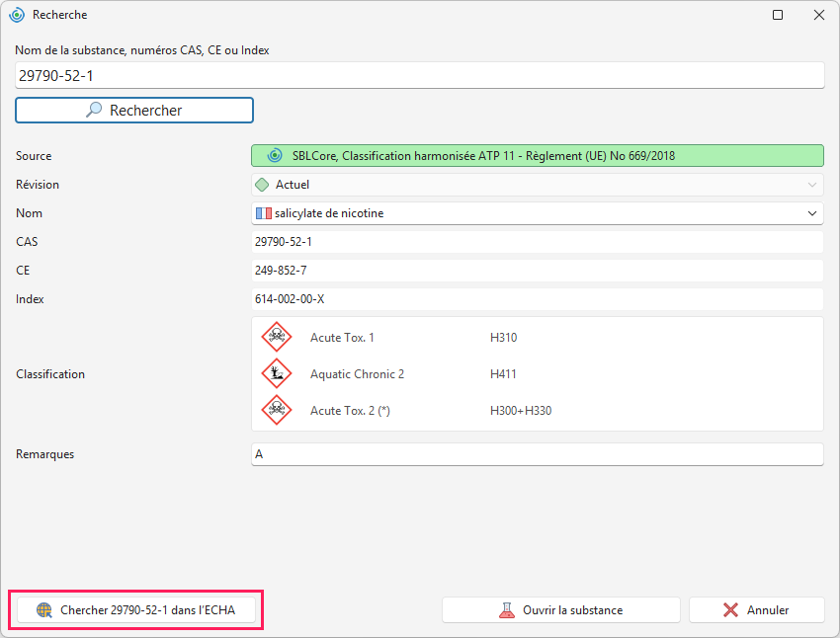
Task: Click Chercher 29790-52-1 dans l'ECHA
Action: click(136, 610)
